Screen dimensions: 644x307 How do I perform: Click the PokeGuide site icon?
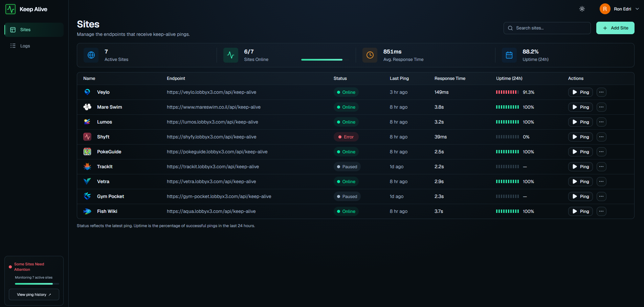point(87,152)
